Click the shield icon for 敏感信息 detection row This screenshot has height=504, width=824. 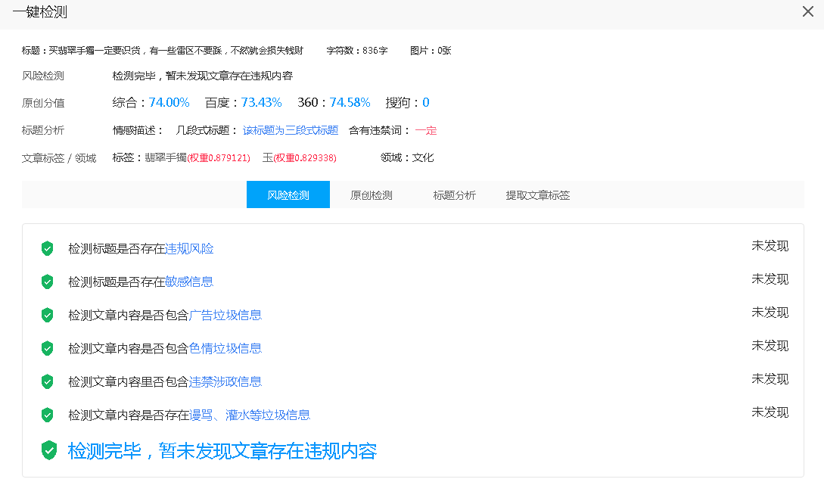(47, 282)
